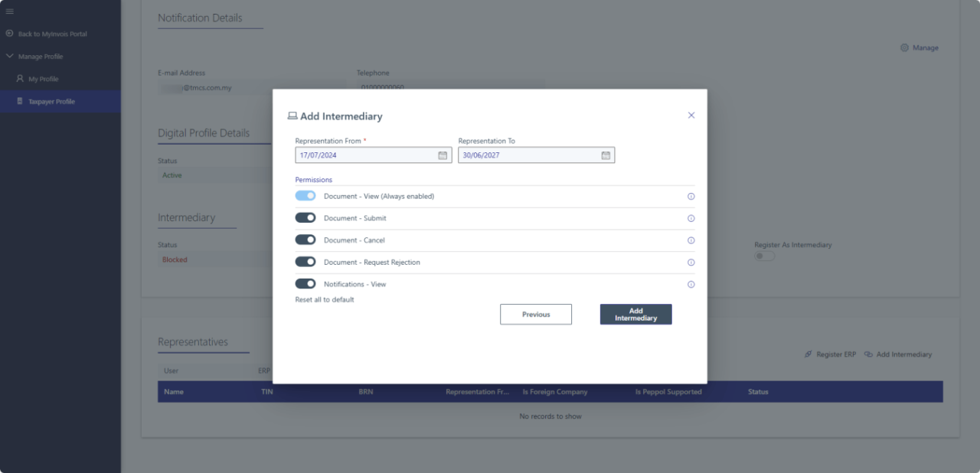
Task: Click the info icon beside Document - Submit
Action: coord(691,218)
